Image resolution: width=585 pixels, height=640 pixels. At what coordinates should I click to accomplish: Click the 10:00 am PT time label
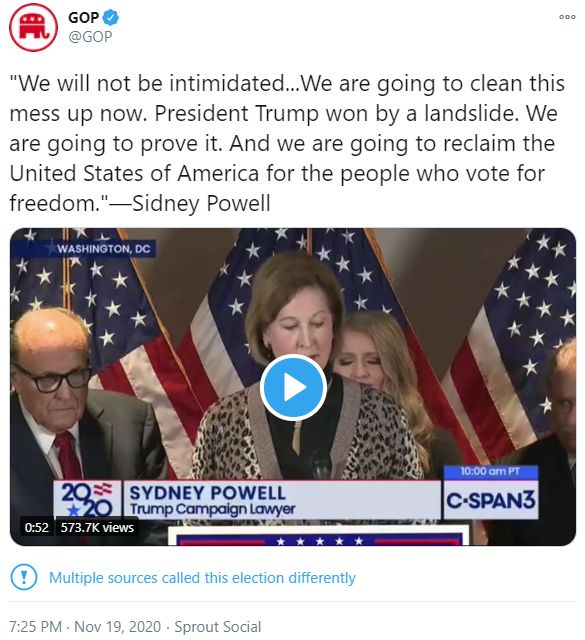(x=490, y=471)
